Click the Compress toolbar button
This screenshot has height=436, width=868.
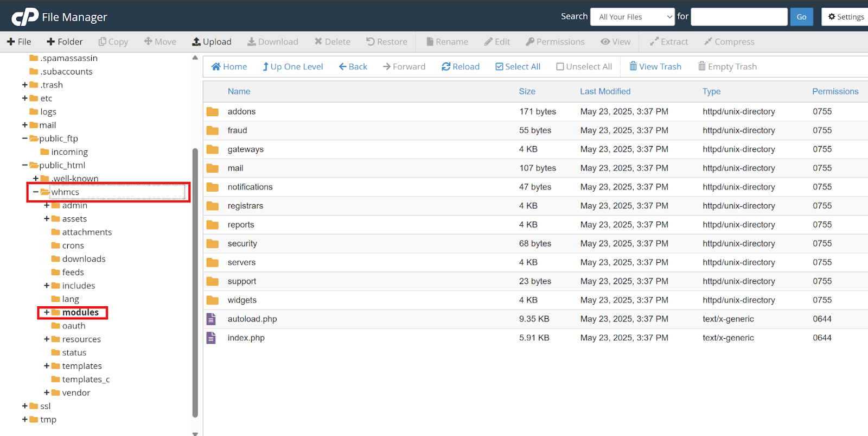click(x=729, y=42)
